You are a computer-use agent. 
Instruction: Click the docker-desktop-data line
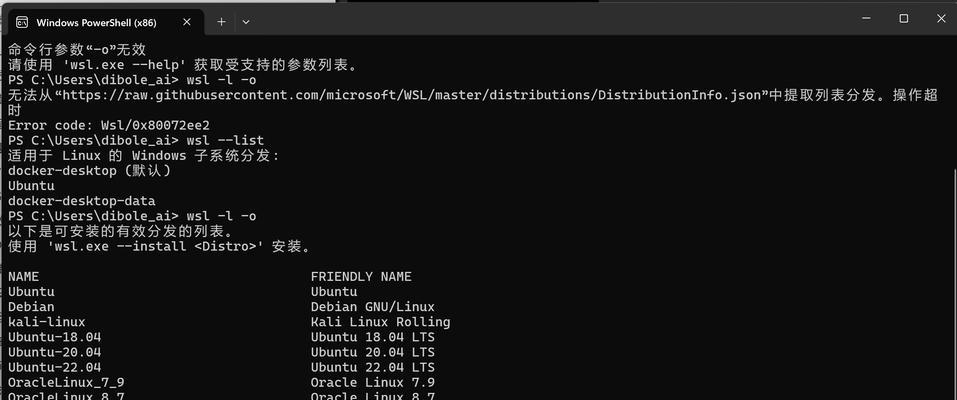click(x=82, y=201)
